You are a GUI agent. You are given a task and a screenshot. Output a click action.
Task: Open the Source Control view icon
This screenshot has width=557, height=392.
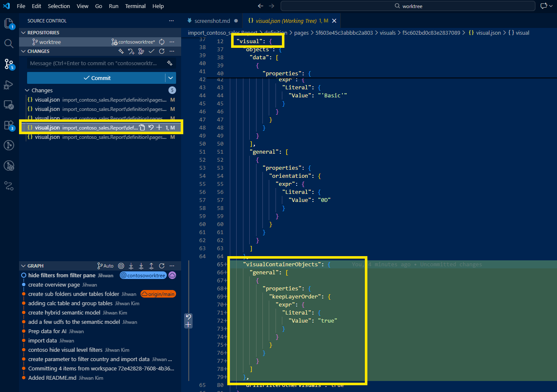point(9,64)
